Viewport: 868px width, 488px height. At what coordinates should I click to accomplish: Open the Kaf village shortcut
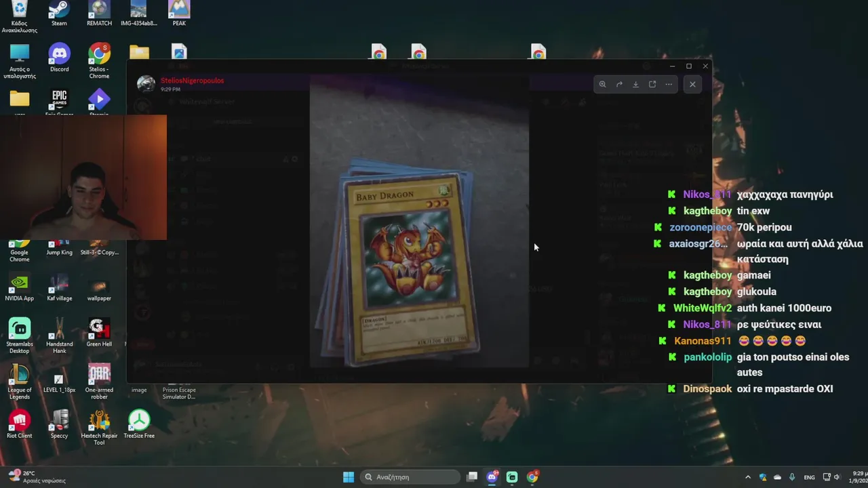(59, 287)
